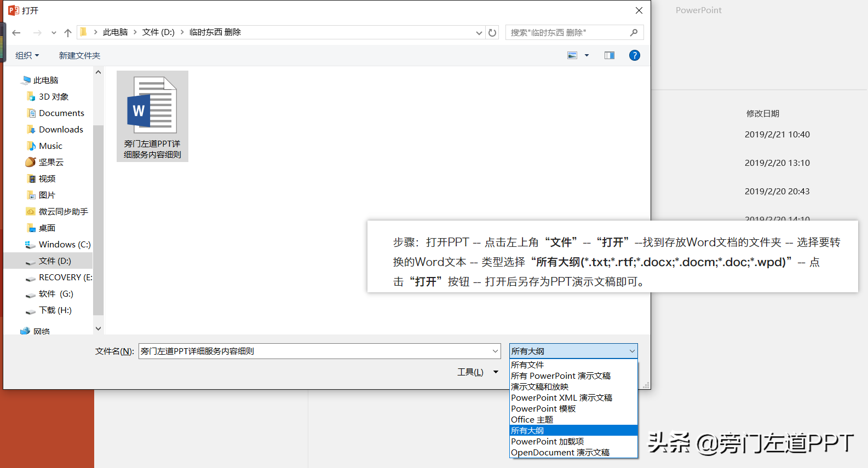Open the view options dropdown arrow
Image resolution: width=868 pixels, height=468 pixels.
[x=587, y=55]
